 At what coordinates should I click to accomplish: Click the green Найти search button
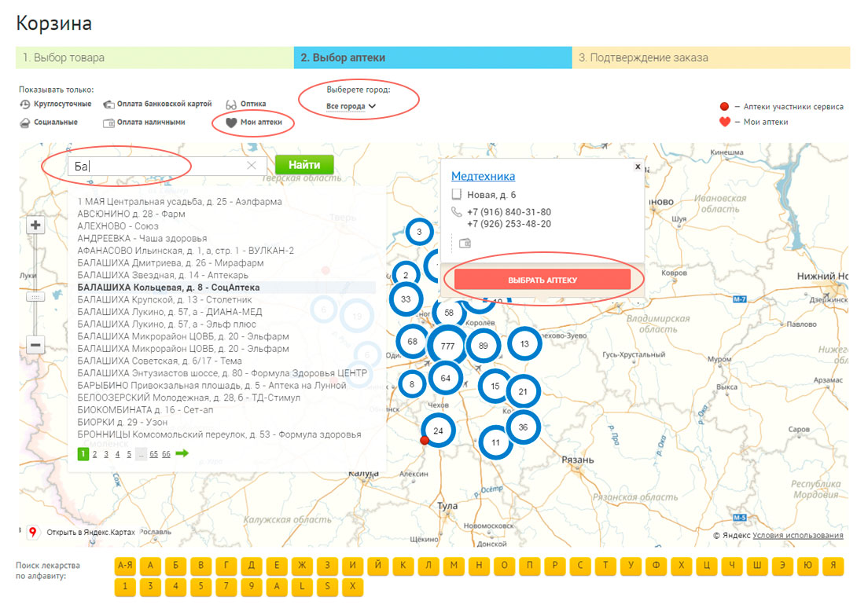pyautogui.click(x=304, y=165)
